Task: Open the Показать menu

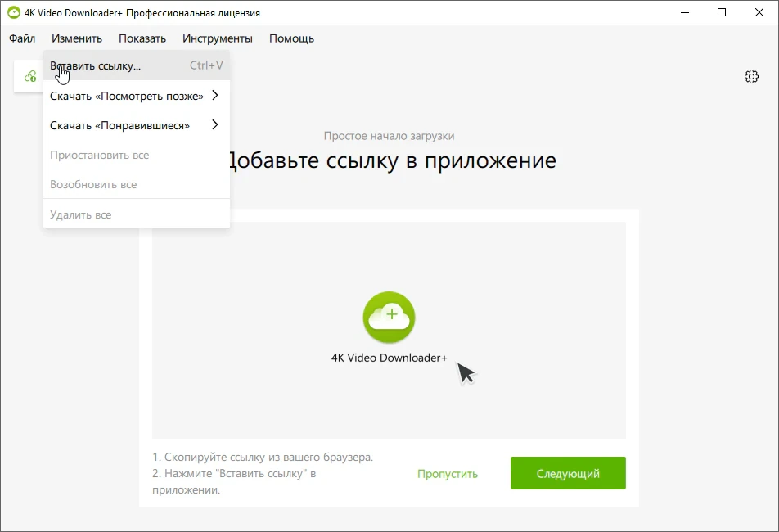Action: click(x=142, y=38)
